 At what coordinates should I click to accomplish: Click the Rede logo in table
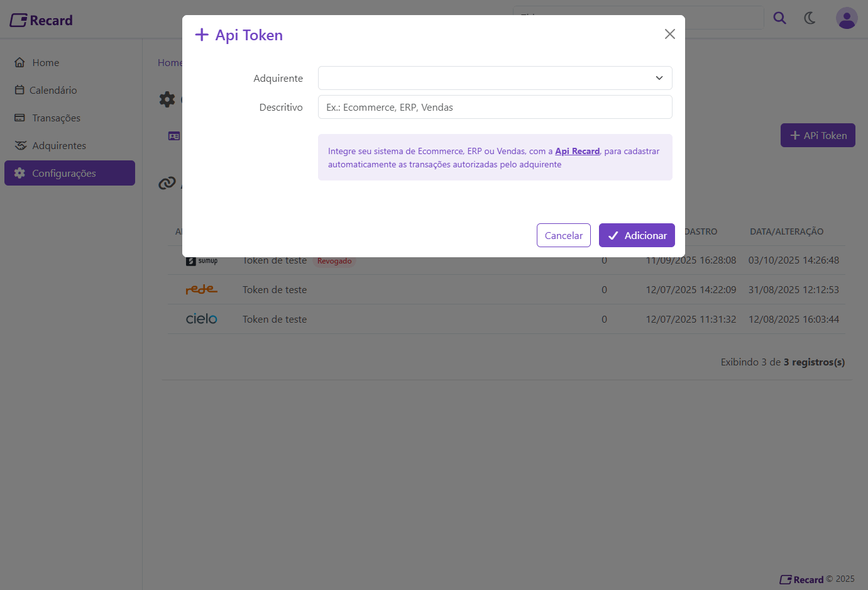pyautogui.click(x=201, y=289)
